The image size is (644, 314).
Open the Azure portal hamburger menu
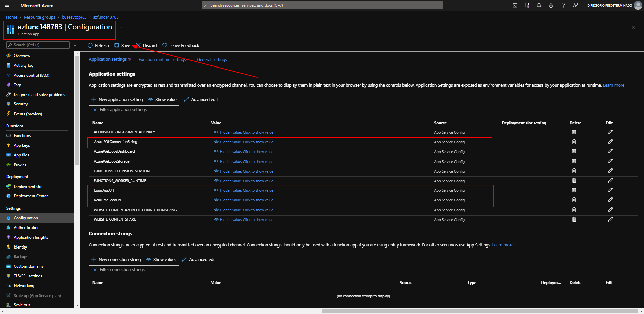[x=7, y=5]
